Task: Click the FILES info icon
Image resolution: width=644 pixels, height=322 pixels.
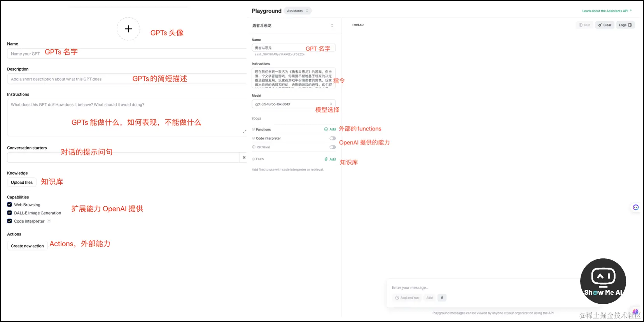Action: [x=254, y=159]
